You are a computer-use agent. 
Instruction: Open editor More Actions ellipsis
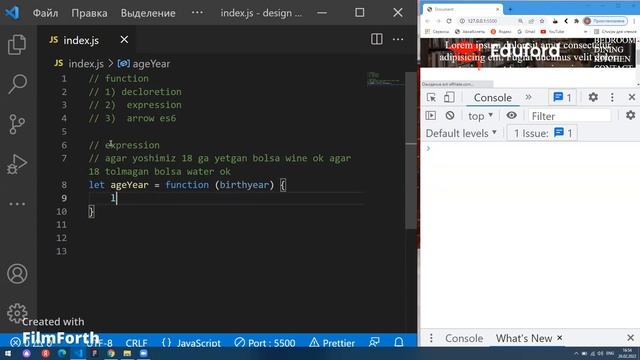click(x=398, y=39)
